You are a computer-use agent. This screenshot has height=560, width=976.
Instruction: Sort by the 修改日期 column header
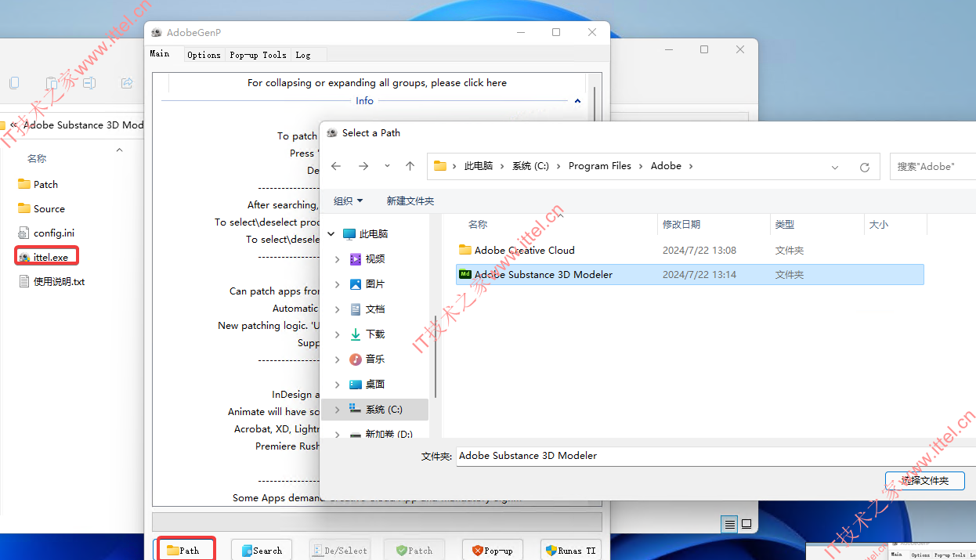681,224
